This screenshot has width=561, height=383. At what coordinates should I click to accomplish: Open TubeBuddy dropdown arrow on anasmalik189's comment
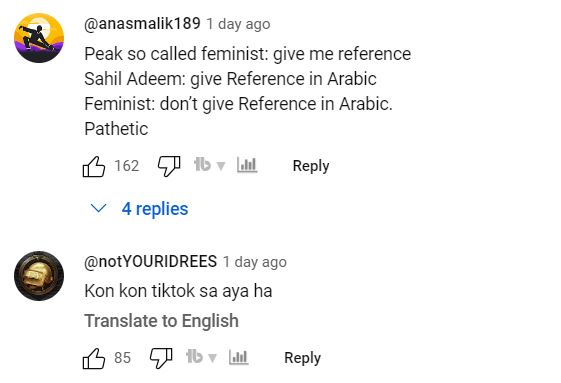(x=221, y=166)
